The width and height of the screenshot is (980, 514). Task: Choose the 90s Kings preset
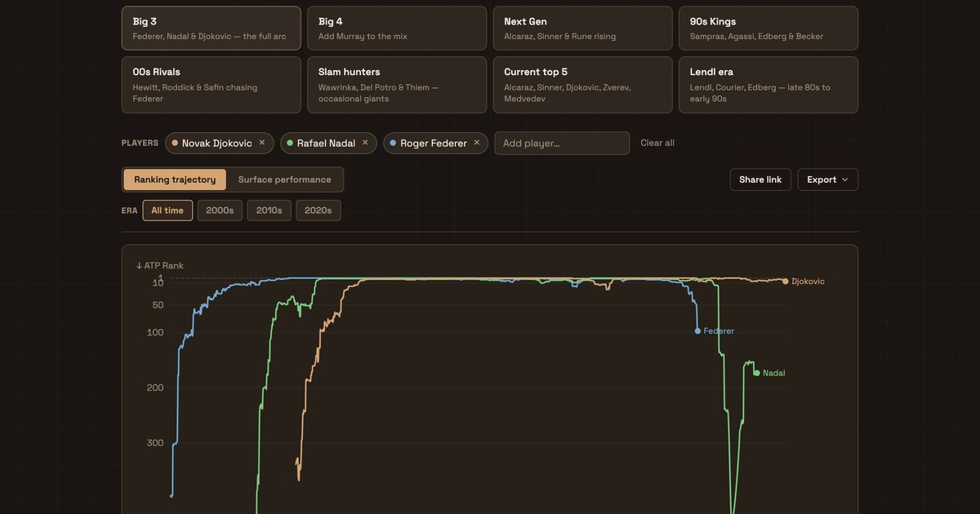768,29
